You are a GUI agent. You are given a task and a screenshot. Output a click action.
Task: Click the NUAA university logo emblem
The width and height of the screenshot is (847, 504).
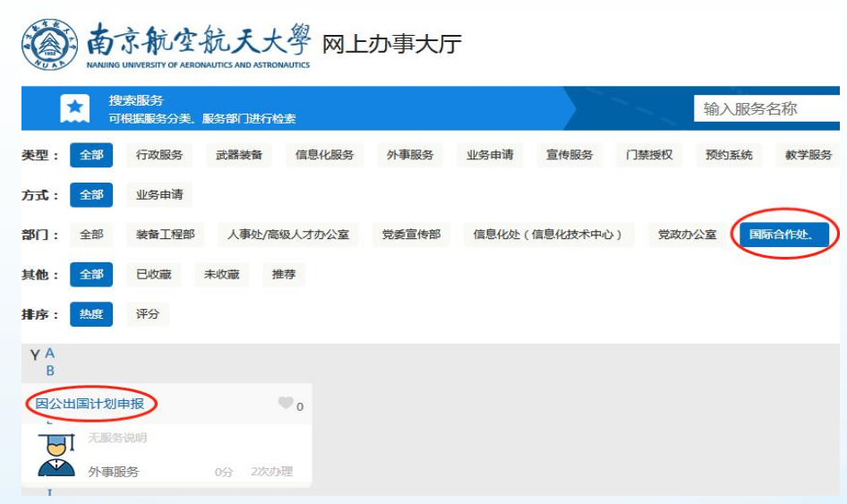coord(50,43)
